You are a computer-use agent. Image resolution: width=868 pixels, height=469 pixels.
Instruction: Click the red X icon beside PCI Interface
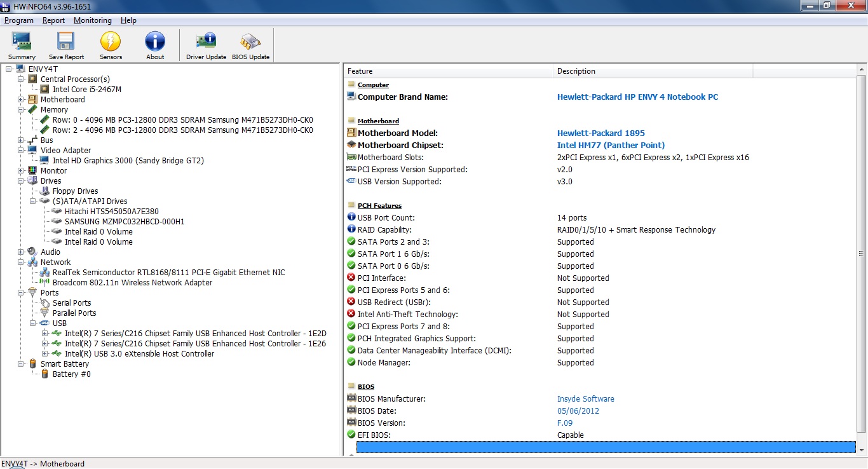[x=351, y=278]
